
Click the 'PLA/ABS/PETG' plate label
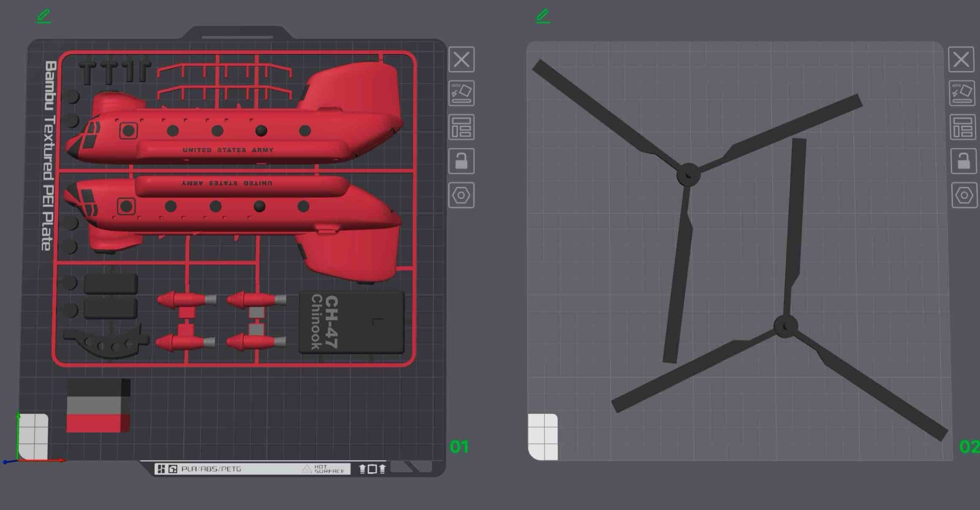point(211,469)
